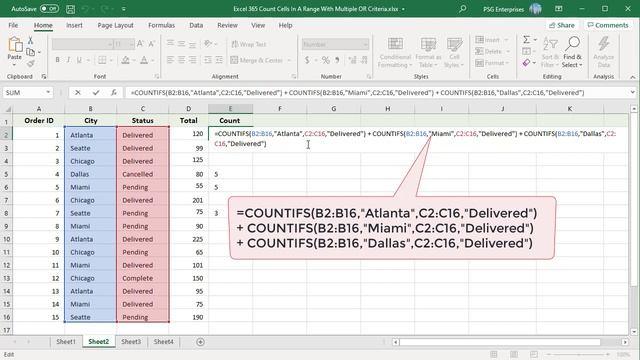
Task: Click the zoom slider in status bar
Action: pyautogui.click(x=578, y=354)
